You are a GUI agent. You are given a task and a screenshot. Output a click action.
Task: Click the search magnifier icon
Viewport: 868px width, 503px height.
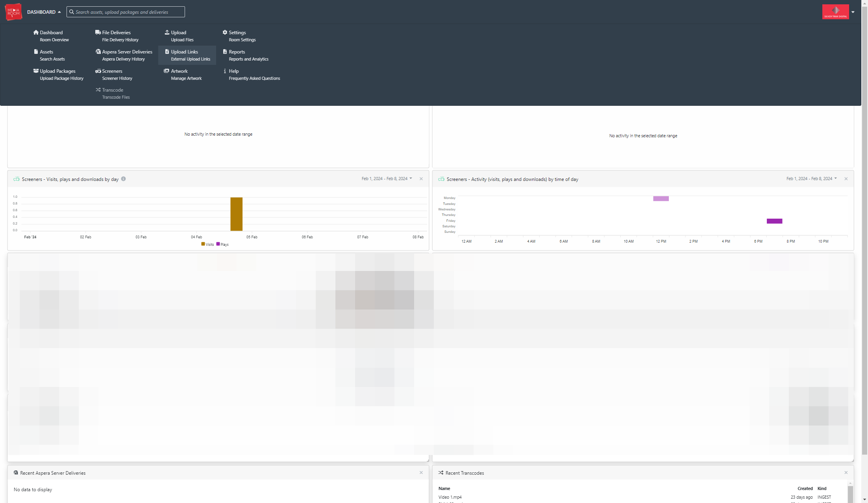(x=72, y=12)
